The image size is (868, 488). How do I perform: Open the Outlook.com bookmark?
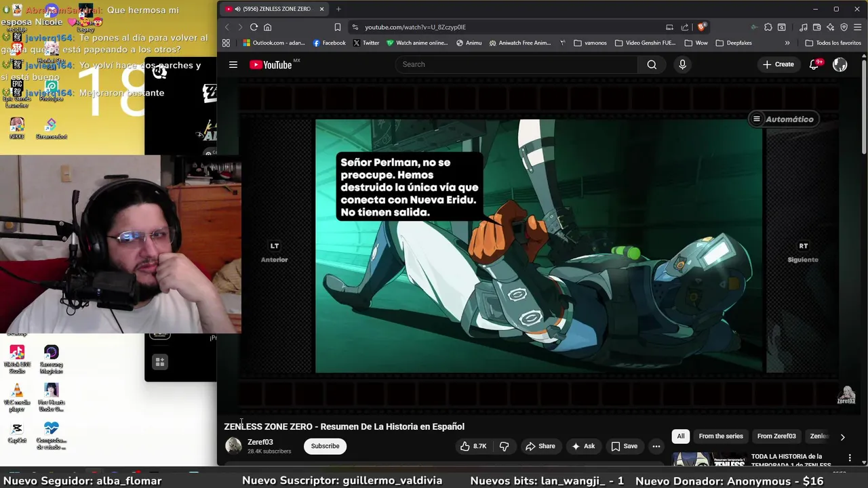pos(274,43)
